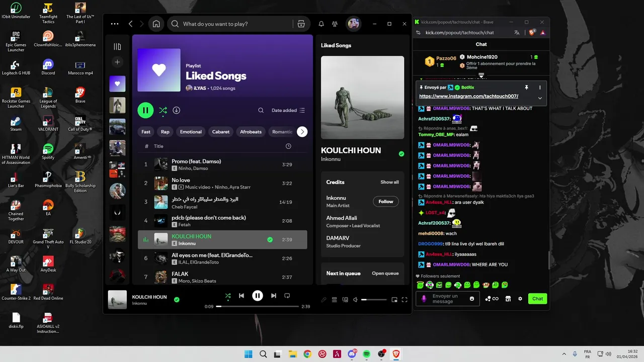Open the tachtouch007 Instagram link in chat
This screenshot has height=362, width=644.
(468, 96)
